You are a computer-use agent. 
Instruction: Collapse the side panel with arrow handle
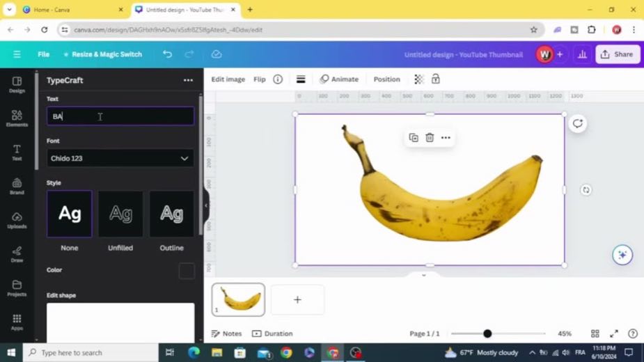click(206, 205)
